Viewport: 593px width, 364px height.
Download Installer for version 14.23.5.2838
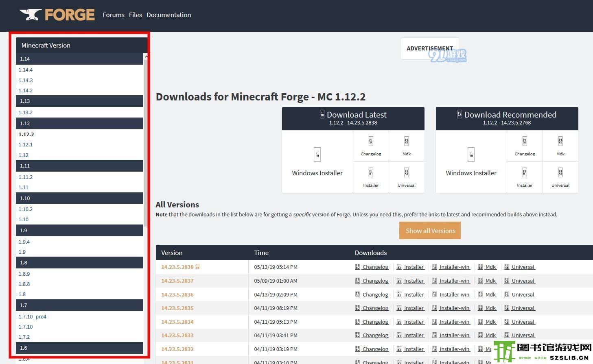[414, 267]
